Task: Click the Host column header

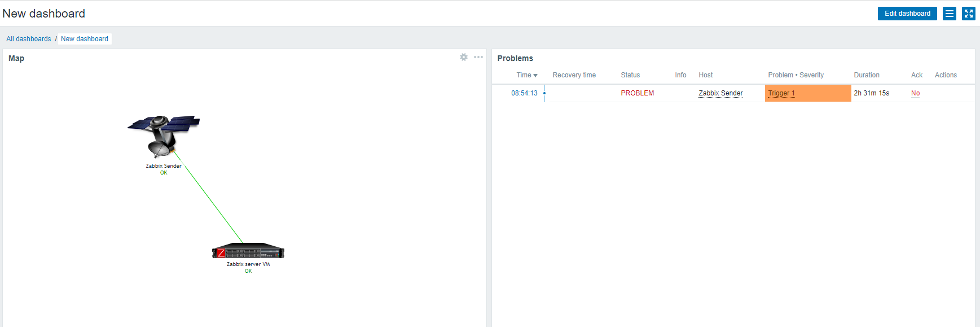Action: click(706, 75)
